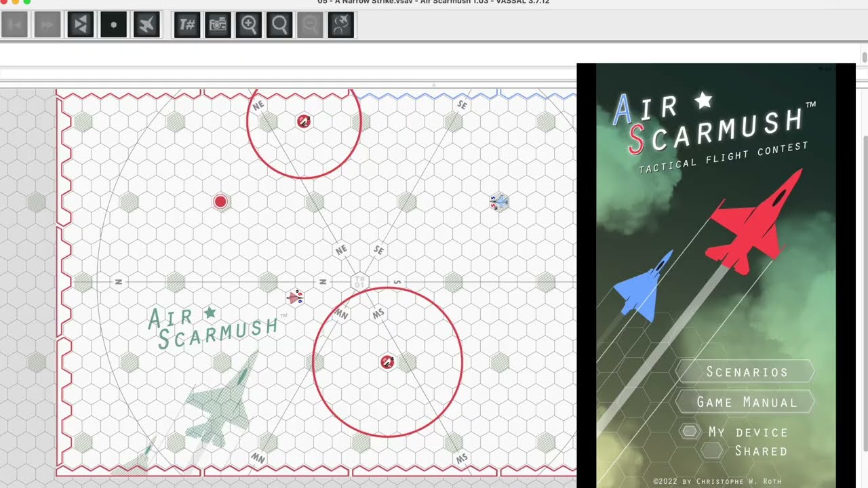
Task: Click the macOS green maximize window button
Action: pyautogui.click(x=27, y=2)
